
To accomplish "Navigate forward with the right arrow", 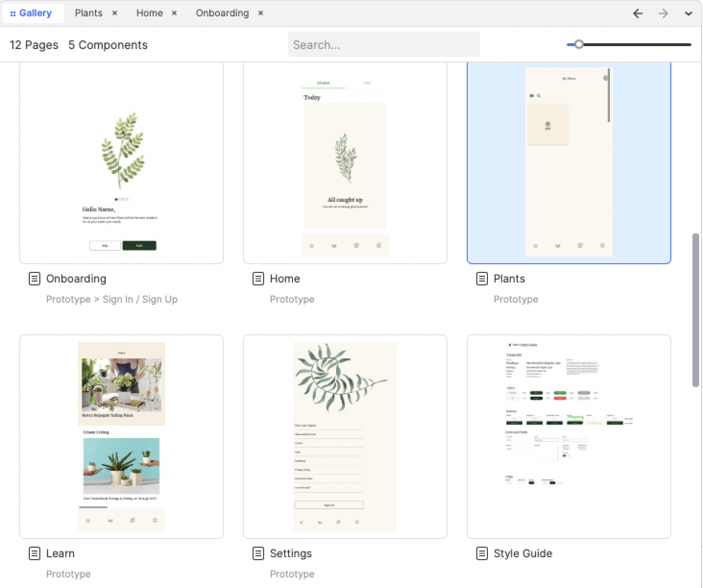I will (663, 13).
